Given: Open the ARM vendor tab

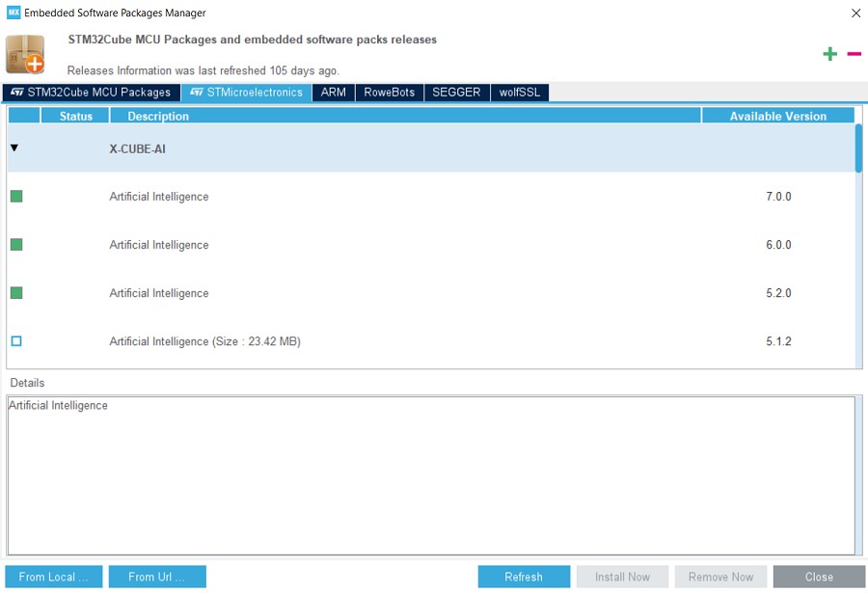Looking at the screenshot, I should [333, 93].
